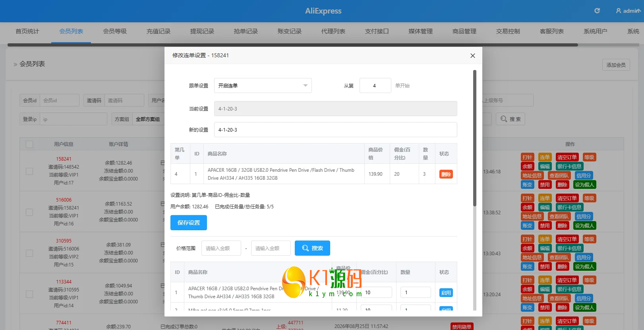Click the 从第 order number input field
Image resolution: width=644 pixels, height=330 pixels.
375,85
